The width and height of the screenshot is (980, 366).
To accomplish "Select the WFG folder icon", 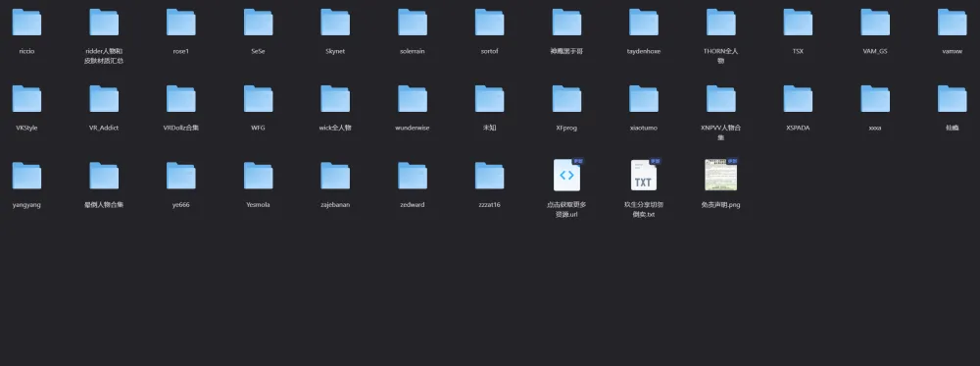I will click(258, 99).
